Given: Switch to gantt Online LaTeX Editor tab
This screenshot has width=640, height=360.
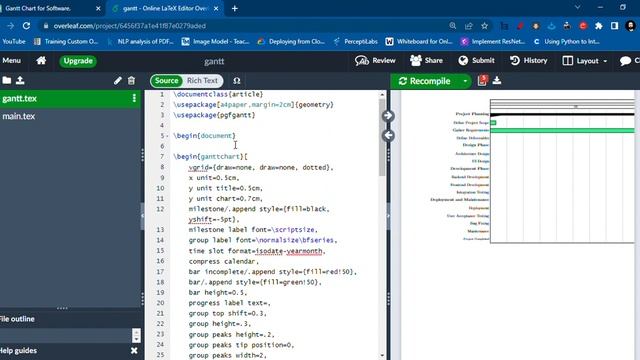Looking at the screenshot, I should [165, 8].
